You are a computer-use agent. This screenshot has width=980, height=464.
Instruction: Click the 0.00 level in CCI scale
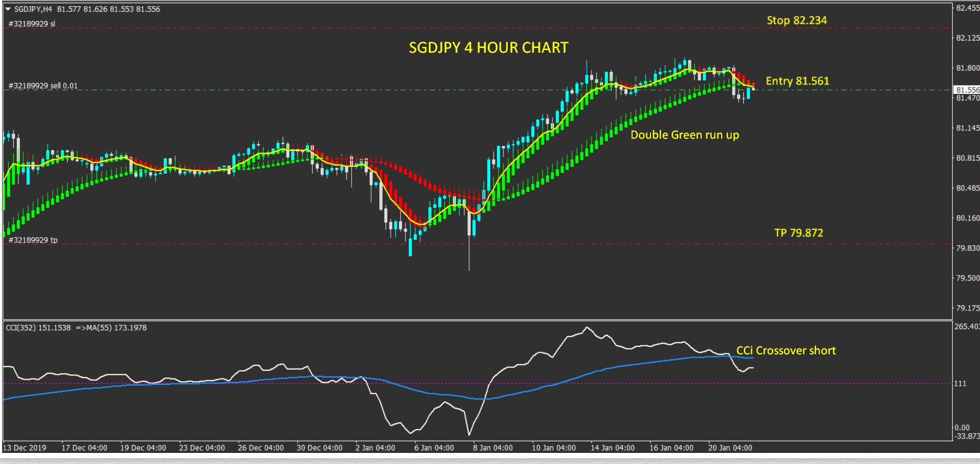click(962, 428)
